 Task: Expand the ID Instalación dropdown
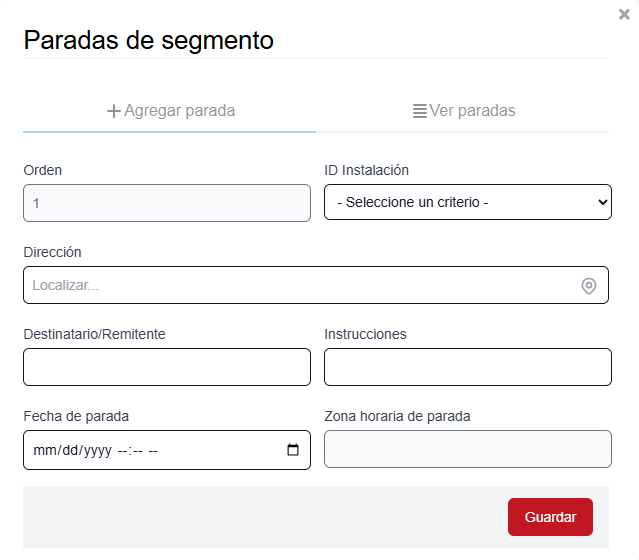point(467,202)
